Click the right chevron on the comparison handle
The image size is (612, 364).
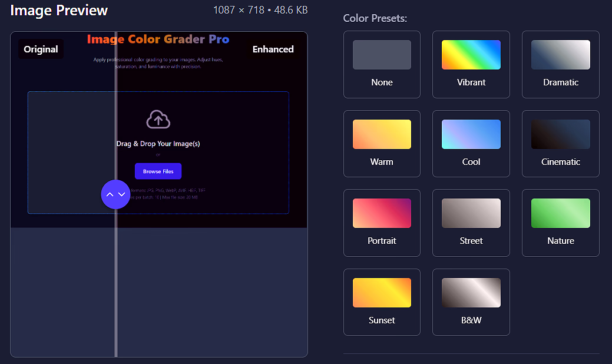click(x=121, y=194)
